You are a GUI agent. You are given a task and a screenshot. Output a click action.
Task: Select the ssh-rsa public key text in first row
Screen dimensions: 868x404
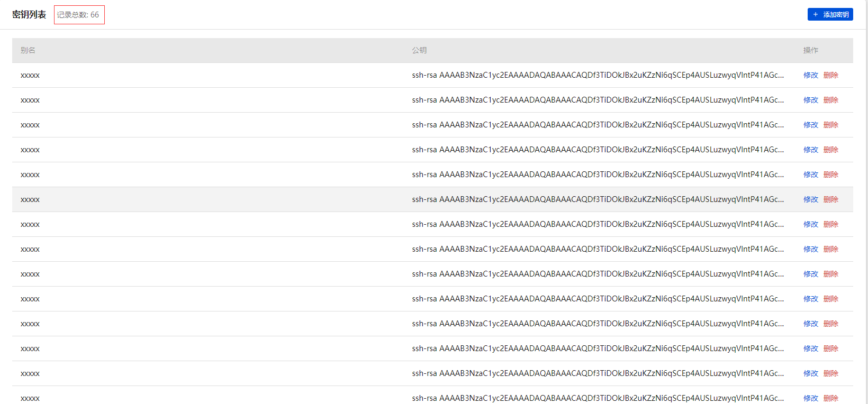[x=598, y=75]
